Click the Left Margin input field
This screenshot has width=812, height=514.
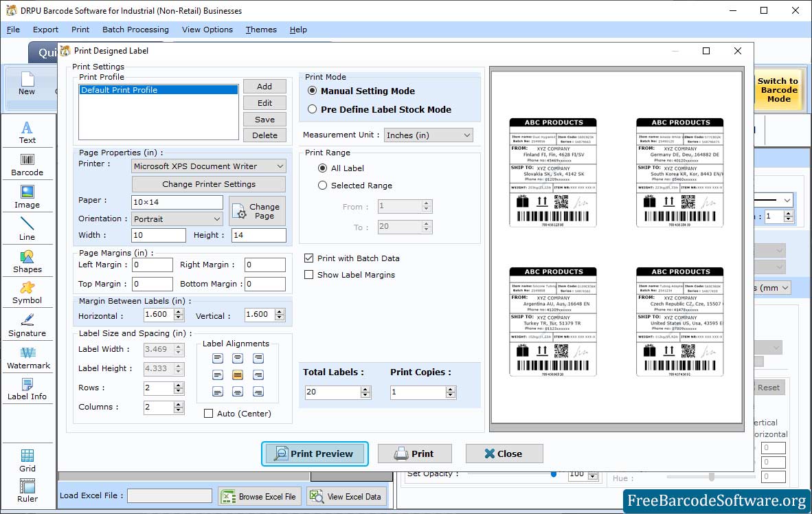click(x=153, y=265)
